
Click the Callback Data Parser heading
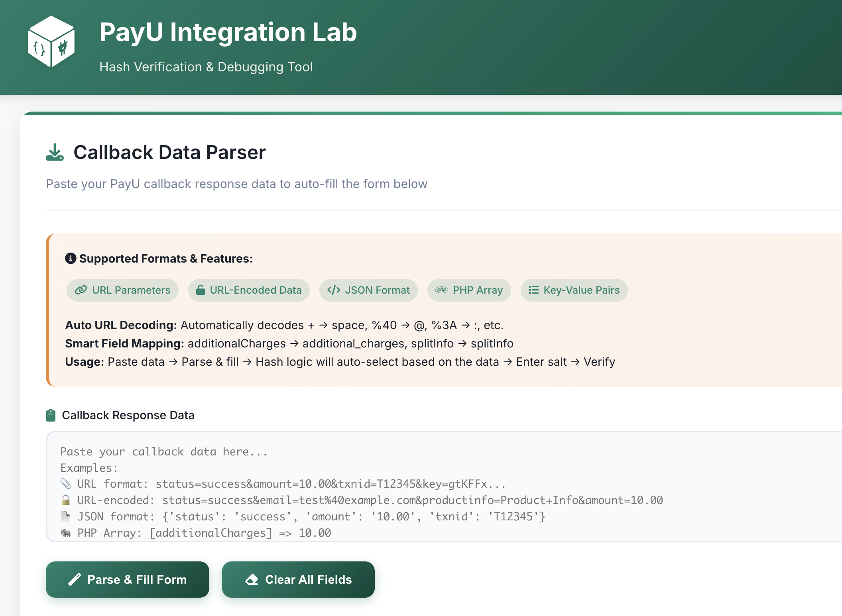coord(169,152)
